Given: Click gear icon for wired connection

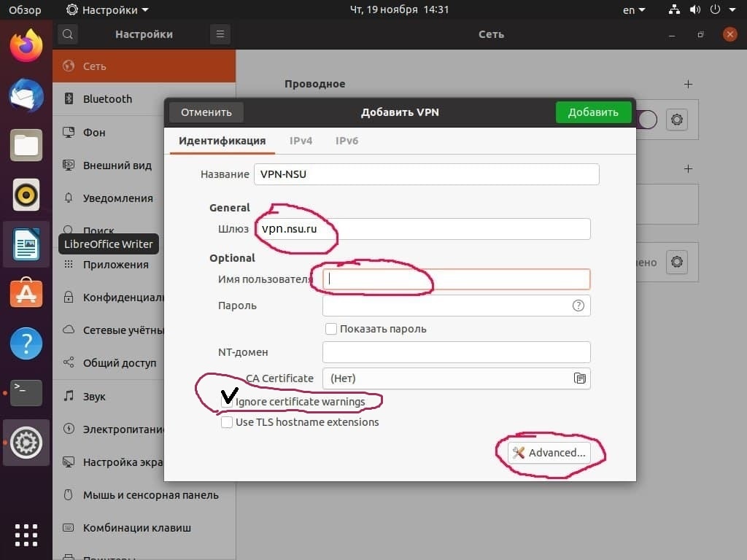Looking at the screenshot, I should [x=677, y=120].
